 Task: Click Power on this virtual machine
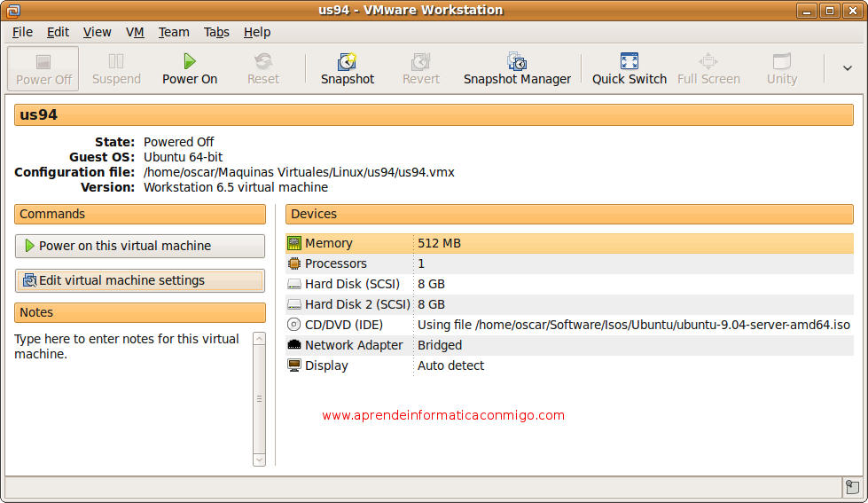tap(140, 246)
